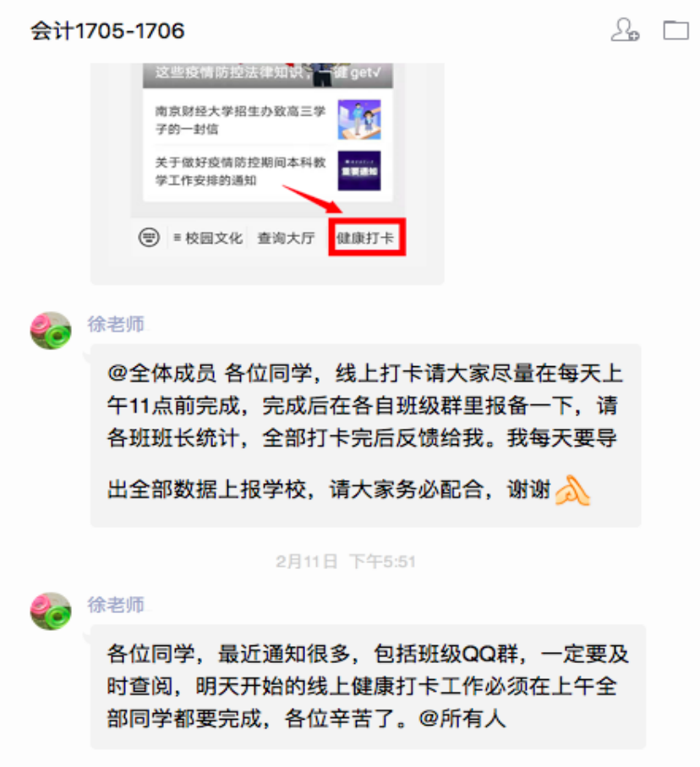Click the 南京财经大学招生办 article thumbnail
The image size is (700, 767).
point(359,120)
